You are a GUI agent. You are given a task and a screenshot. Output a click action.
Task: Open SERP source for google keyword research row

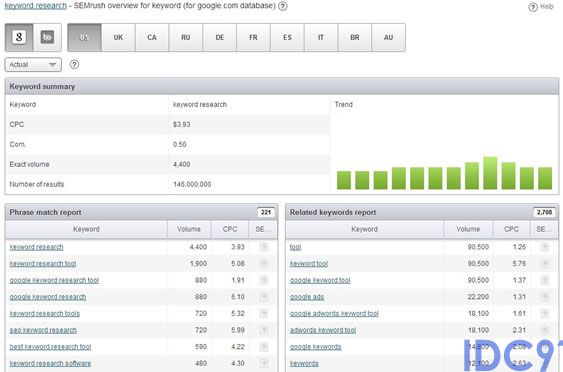tap(264, 297)
